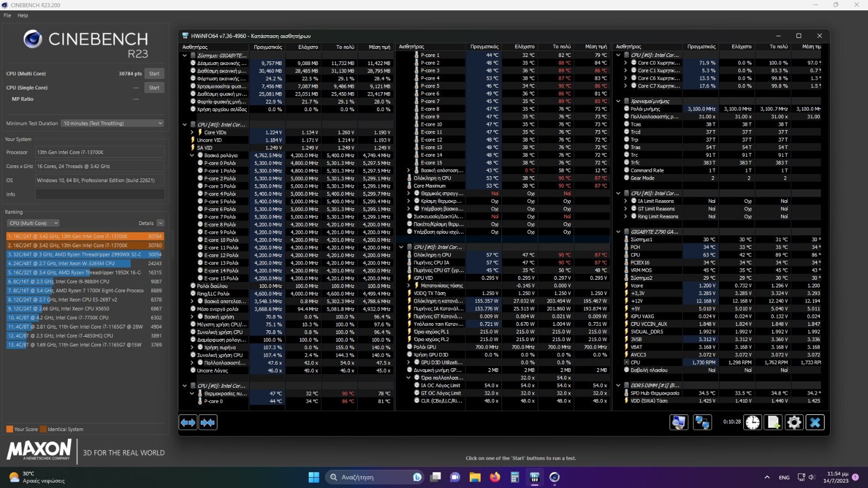Open the Minimum Test Duration dropdown
This screenshot has width=868, height=488.
112,124
